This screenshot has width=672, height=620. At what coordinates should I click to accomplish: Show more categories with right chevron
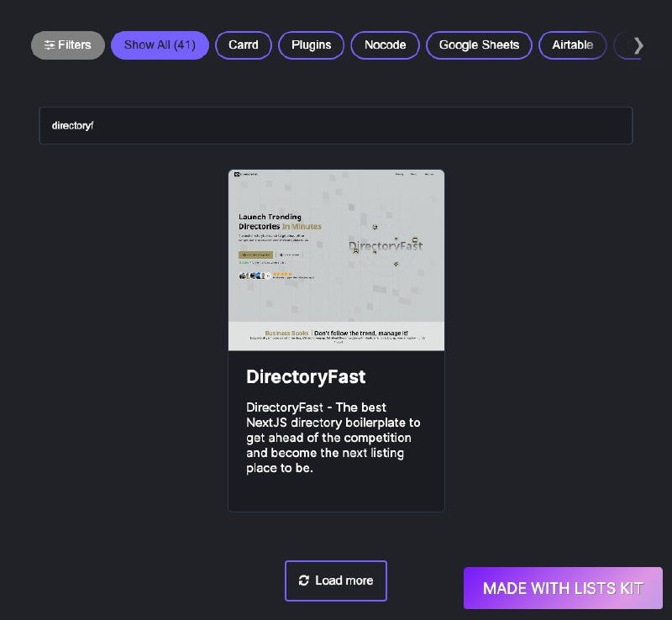[638, 45]
